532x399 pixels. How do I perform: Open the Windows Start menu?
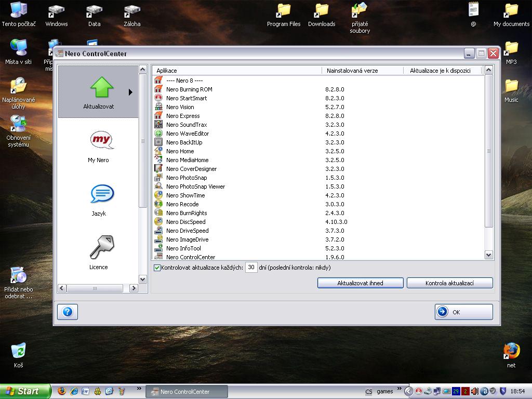click(x=25, y=391)
